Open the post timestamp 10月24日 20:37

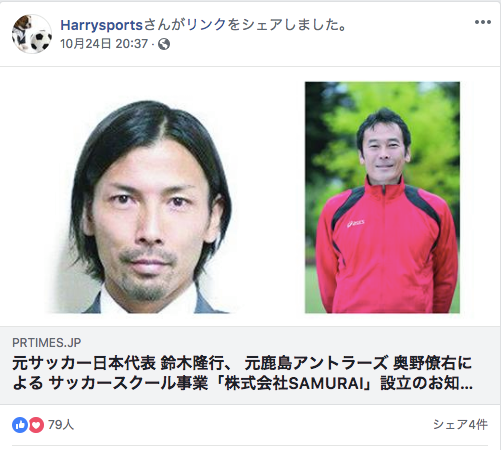(x=104, y=44)
